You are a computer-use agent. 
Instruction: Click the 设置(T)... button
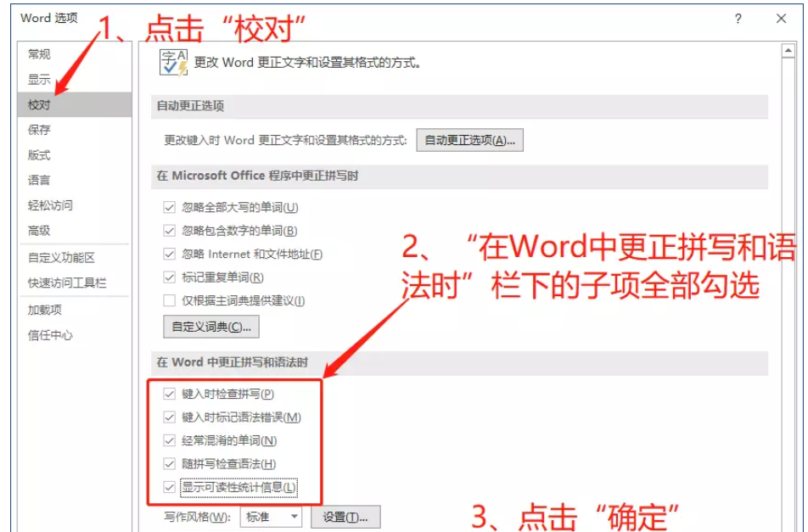tap(345, 517)
